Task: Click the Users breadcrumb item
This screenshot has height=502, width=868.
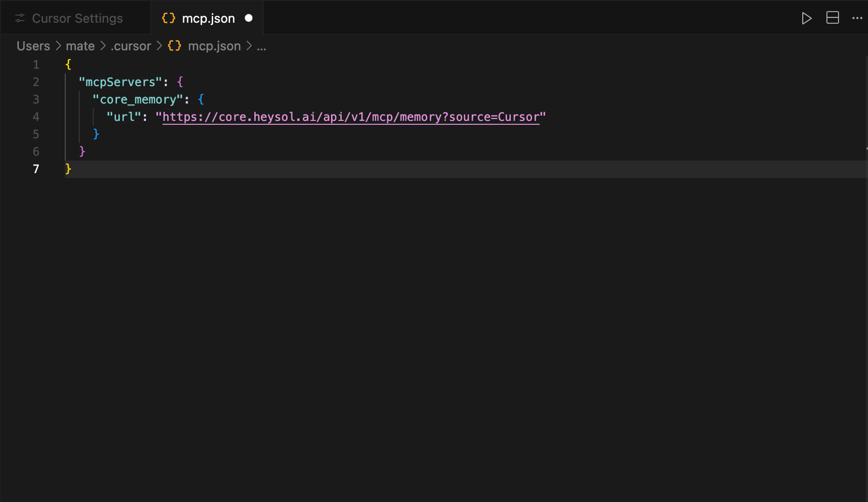Action: point(33,46)
